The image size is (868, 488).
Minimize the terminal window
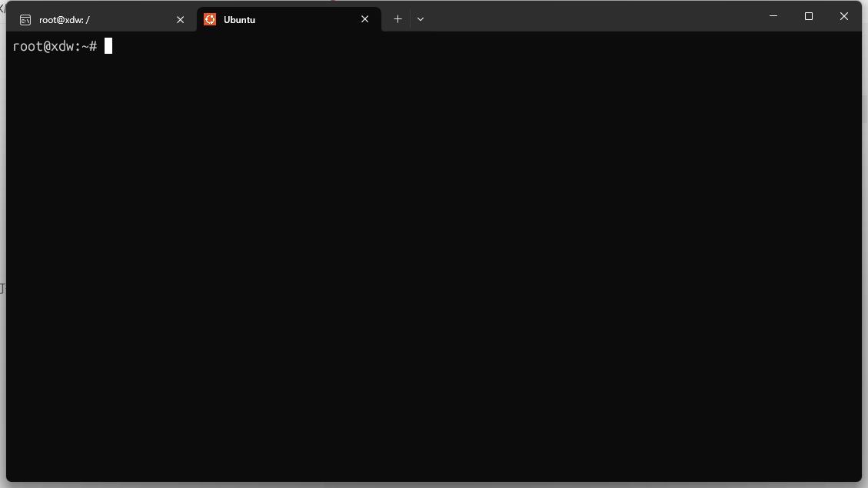(773, 16)
